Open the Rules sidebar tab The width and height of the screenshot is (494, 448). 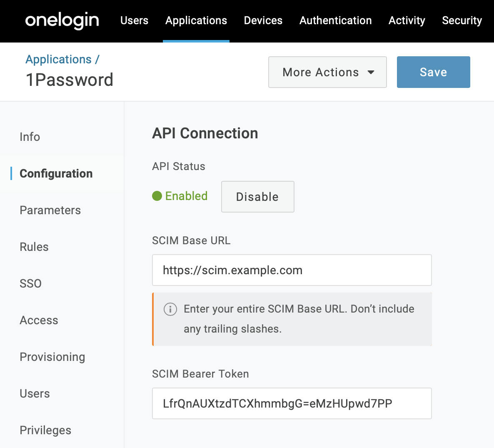coord(34,247)
